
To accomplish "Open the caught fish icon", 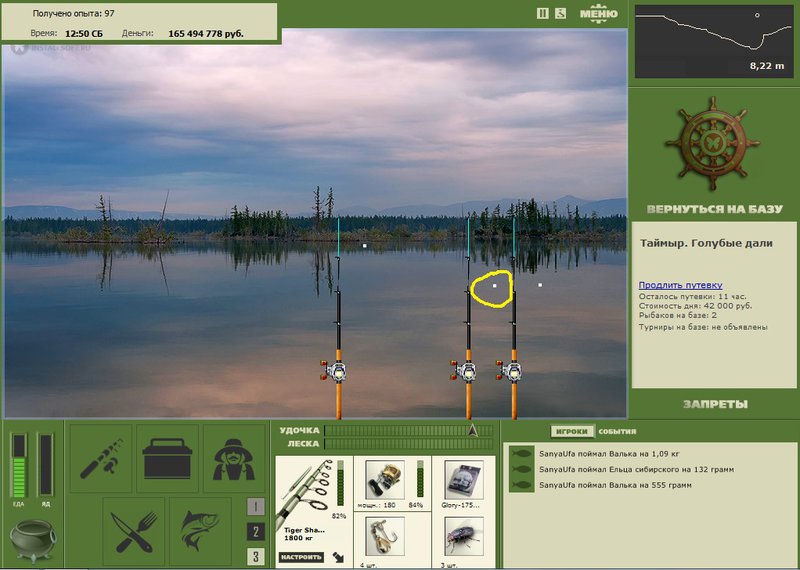I will [x=200, y=532].
